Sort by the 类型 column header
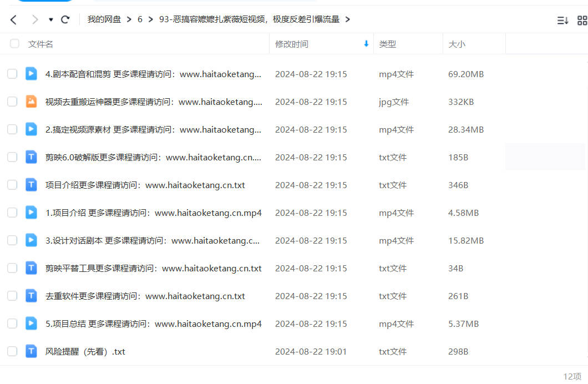Image resolution: width=588 pixels, height=384 pixels. point(387,44)
